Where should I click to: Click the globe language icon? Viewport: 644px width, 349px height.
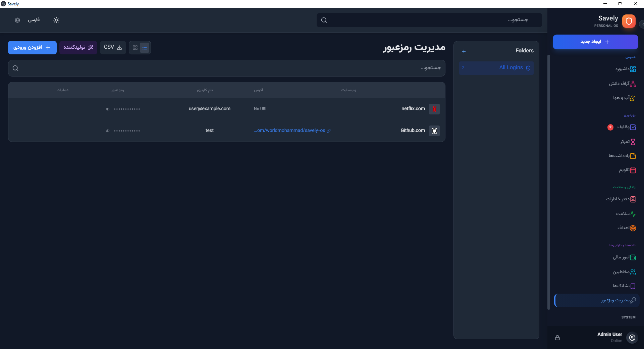[17, 20]
